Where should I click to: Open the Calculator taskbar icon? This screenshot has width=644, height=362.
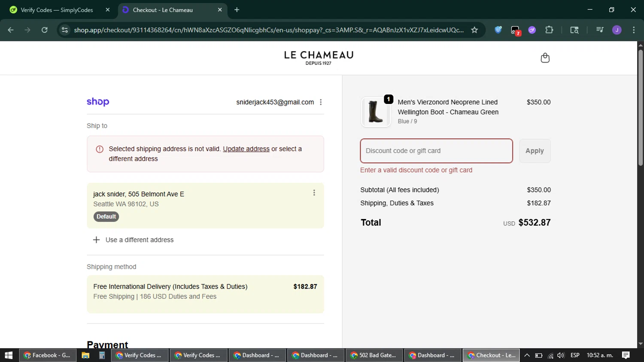point(102,355)
